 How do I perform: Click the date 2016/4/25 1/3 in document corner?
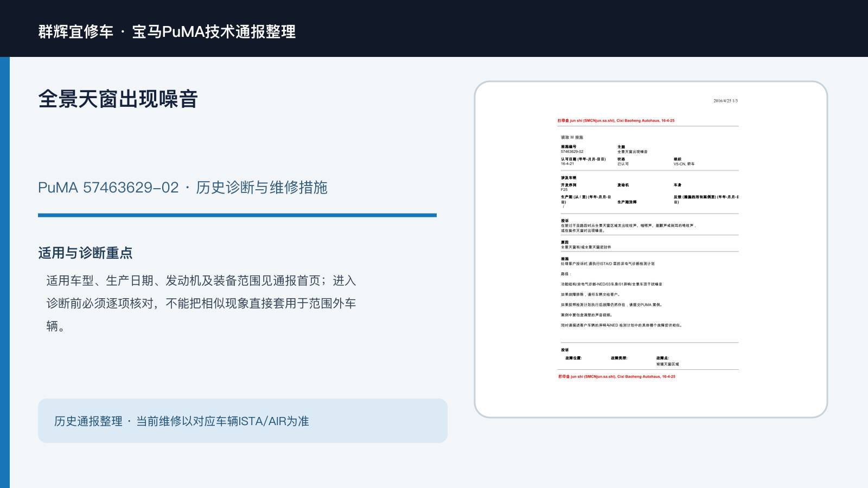[x=725, y=101]
